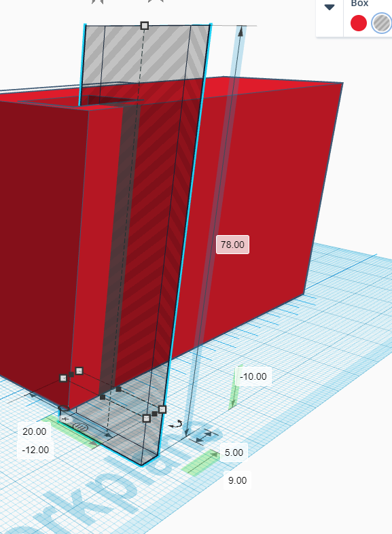Dismiss the ruler with its X icon
The image size is (392, 534).
(x=65, y=419)
